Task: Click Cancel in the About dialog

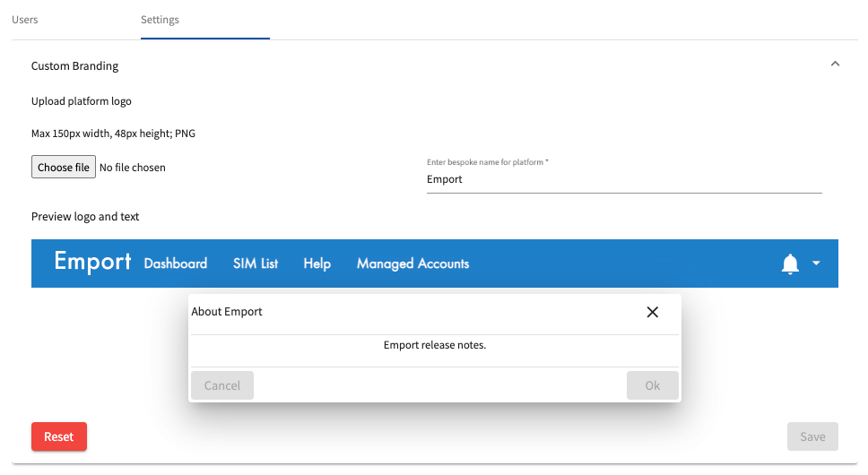Action: coord(222,385)
